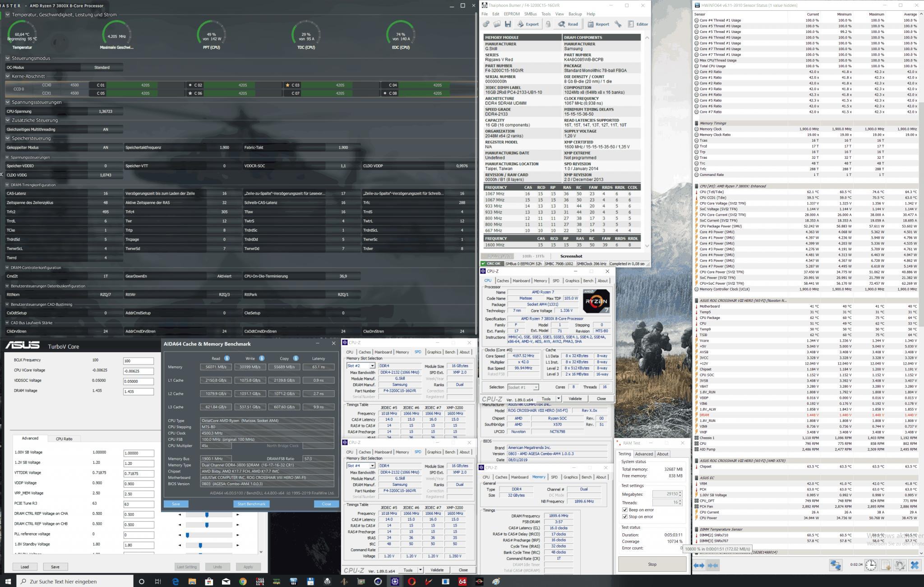This screenshot has width=924, height=587.
Task: Toggle the Stop on error checkbox
Action: coord(625,517)
